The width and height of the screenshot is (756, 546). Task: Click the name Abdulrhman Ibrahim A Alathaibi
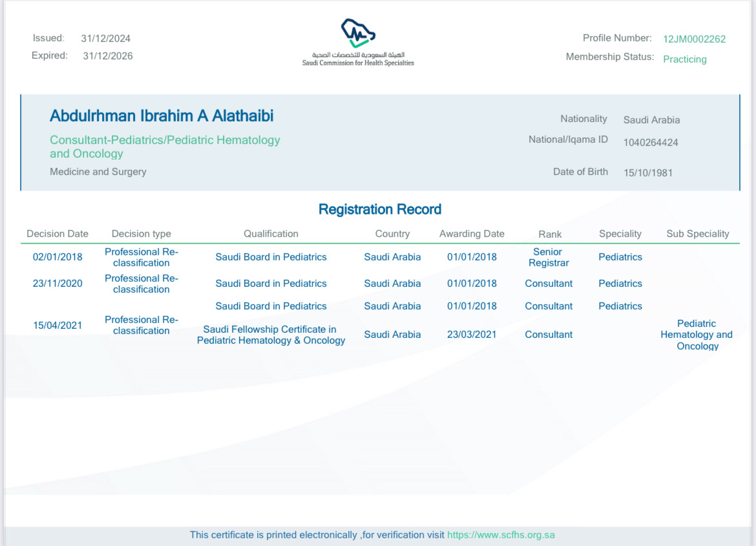click(x=162, y=116)
